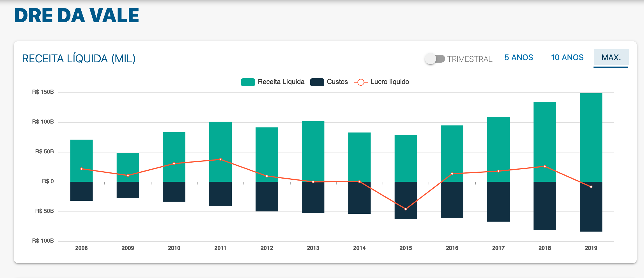Click the 2008 Custos bar
Viewport: 644px width, 278px height.
81,191
